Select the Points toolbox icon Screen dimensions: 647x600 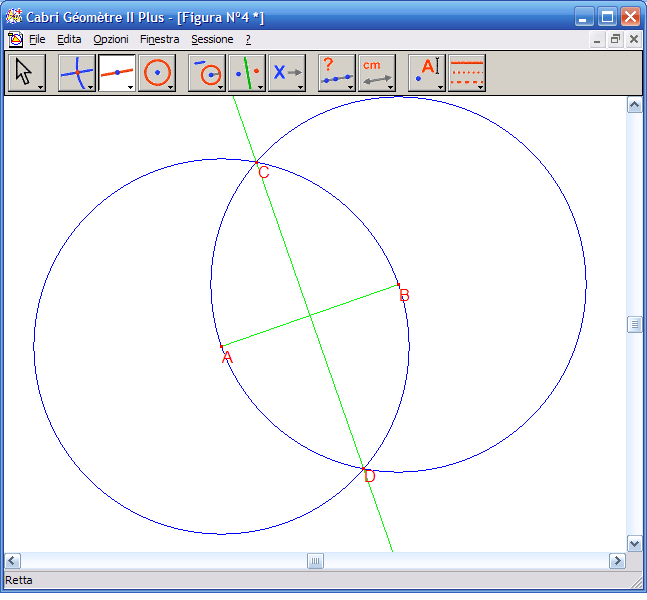pos(77,73)
